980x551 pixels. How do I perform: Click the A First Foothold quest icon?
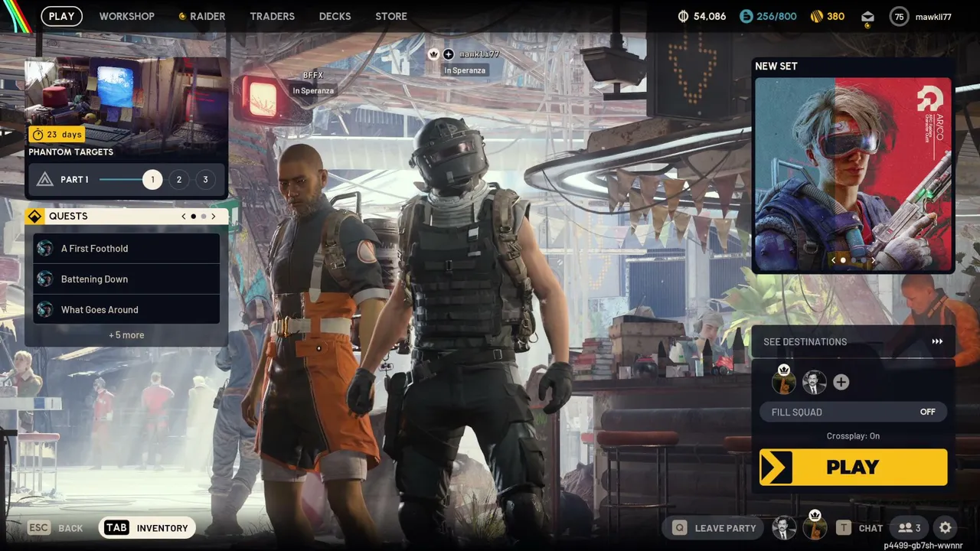coord(45,248)
